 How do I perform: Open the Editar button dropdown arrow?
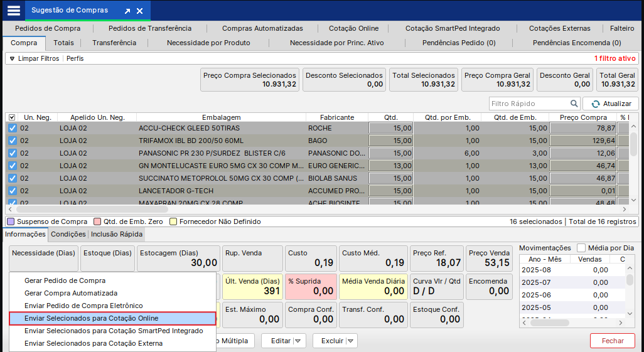298,341
